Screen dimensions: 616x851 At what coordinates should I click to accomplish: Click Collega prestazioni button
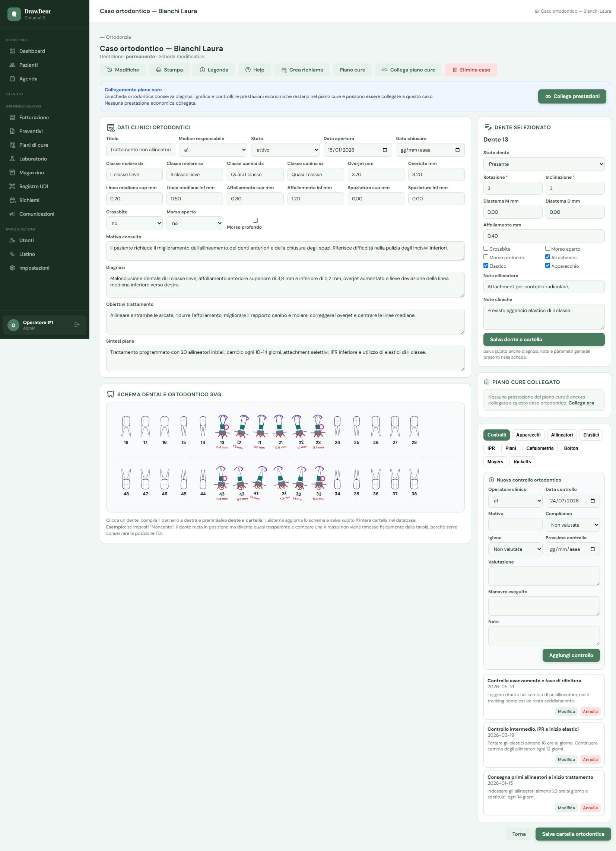pyautogui.click(x=572, y=96)
